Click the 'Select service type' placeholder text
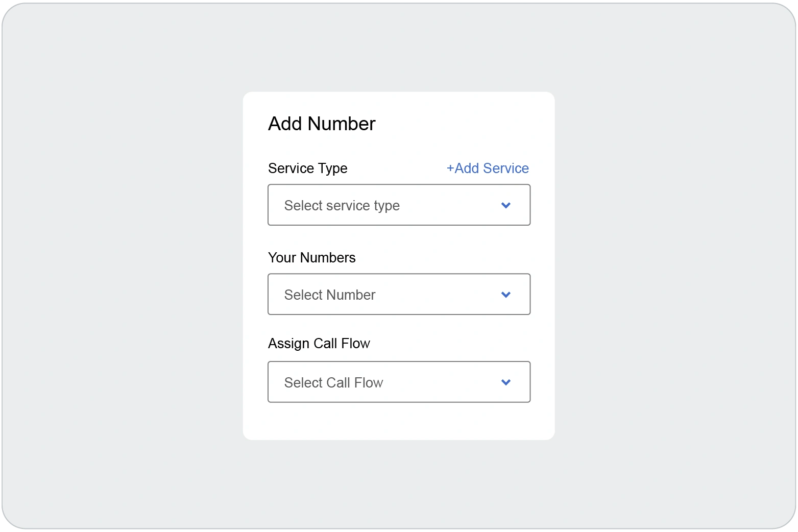 (342, 206)
